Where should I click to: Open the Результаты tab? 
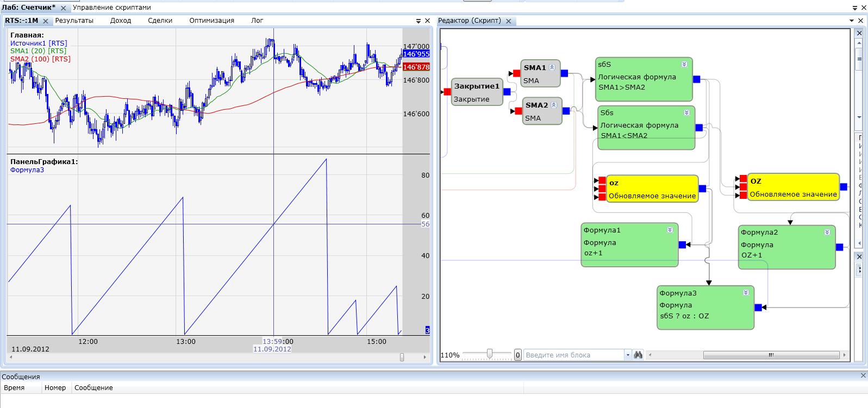[x=74, y=21]
